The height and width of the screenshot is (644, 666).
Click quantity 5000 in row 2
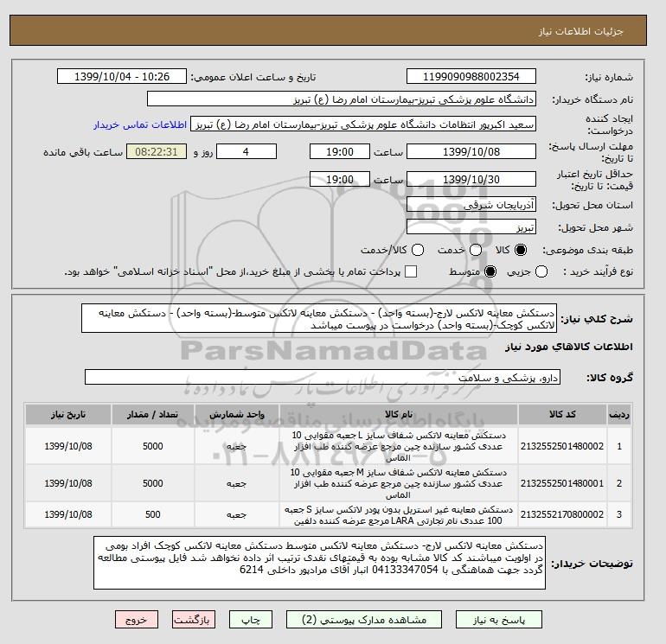point(153,483)
